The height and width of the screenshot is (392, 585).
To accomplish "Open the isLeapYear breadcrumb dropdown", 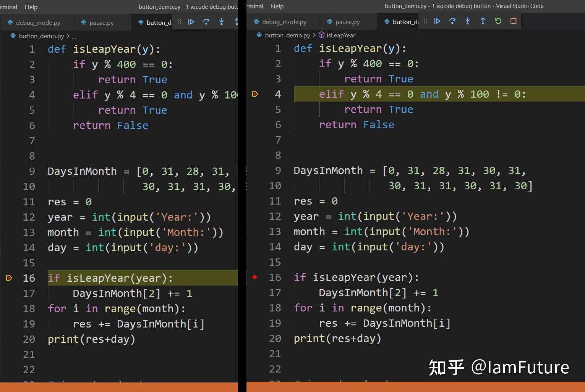I will pyautogui.click(x=340, y=35).
